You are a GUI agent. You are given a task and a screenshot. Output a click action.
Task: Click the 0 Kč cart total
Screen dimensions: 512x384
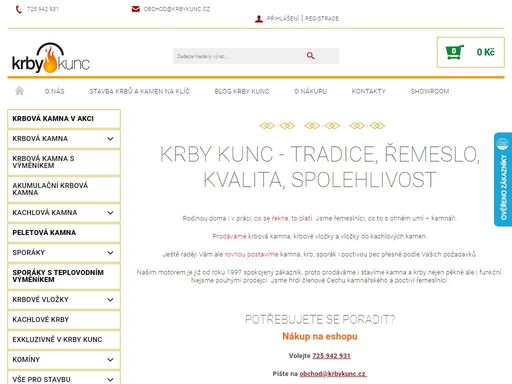[x=485, y=52]
